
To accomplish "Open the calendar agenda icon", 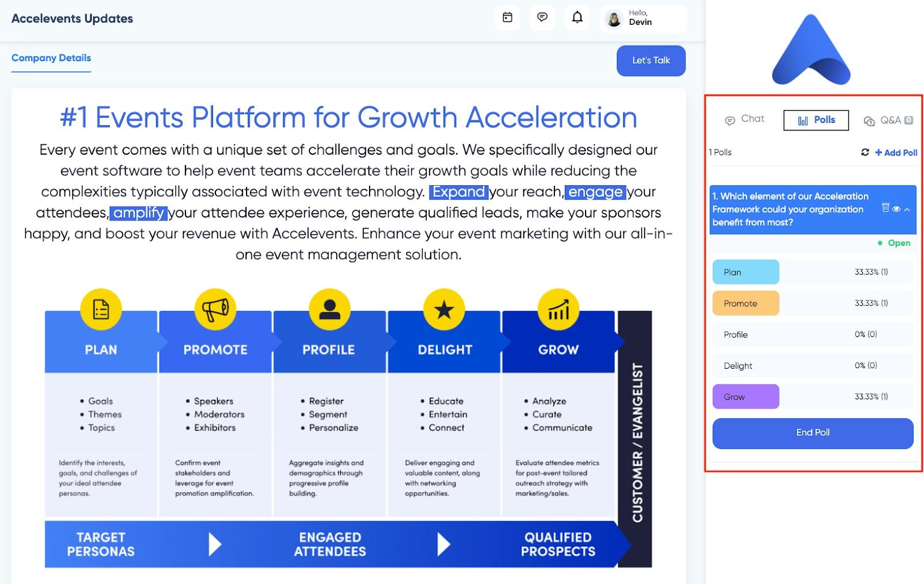I will tap(507, 18).
